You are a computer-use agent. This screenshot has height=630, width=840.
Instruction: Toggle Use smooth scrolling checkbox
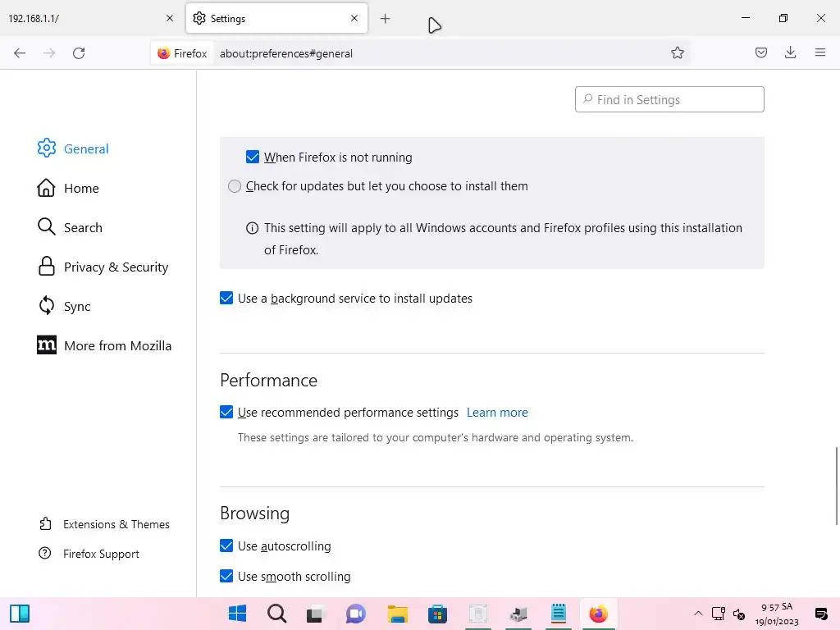226,576
